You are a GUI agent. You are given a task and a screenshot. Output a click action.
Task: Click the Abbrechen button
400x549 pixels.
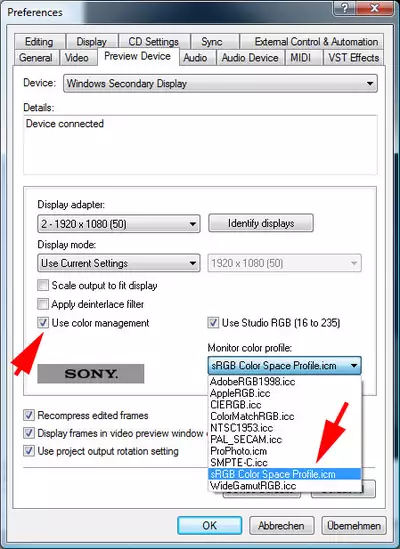[x=281, y=525]
